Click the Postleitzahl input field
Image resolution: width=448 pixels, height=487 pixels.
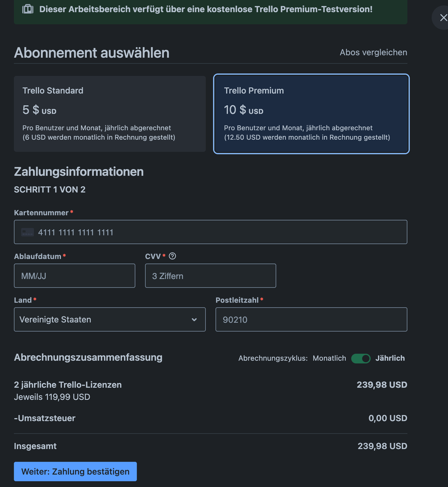312,319
